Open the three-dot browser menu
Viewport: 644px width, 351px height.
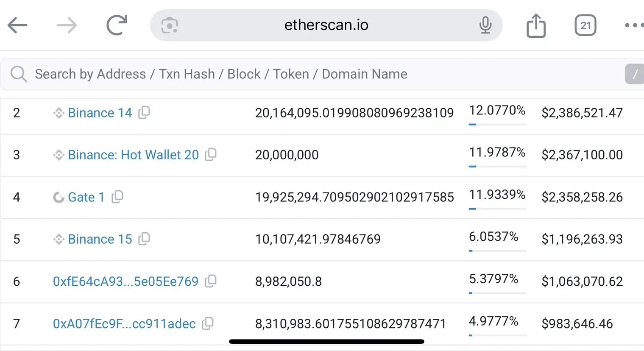633,25
